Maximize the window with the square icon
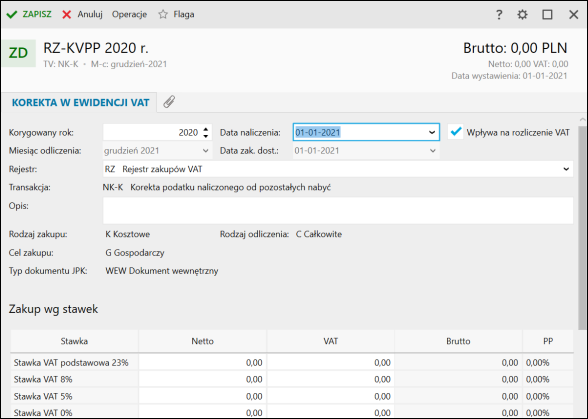The height and width of the screenshot is (419, 588). (x=548, y=15)
